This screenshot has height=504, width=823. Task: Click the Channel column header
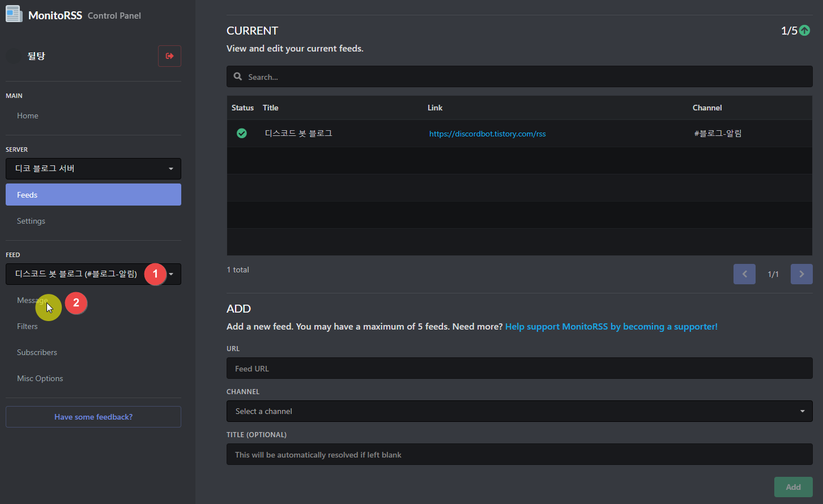707,108
